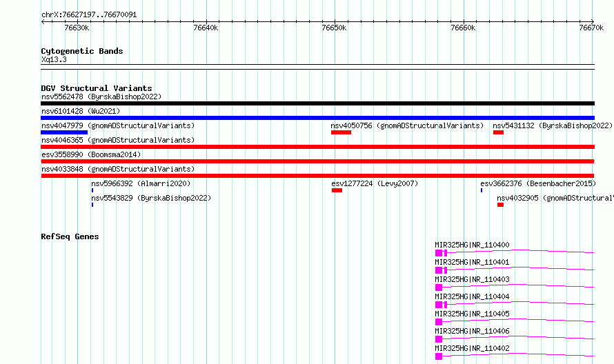Screen dimensions: 614x364
Task: Select the Xq13.3 band label
Action: pos(54,59)
